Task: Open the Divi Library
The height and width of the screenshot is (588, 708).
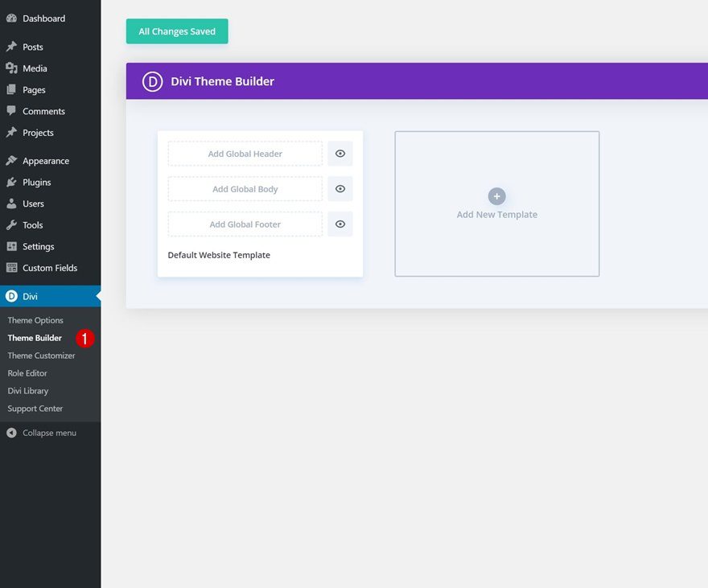Action: [x=27, y=390]
